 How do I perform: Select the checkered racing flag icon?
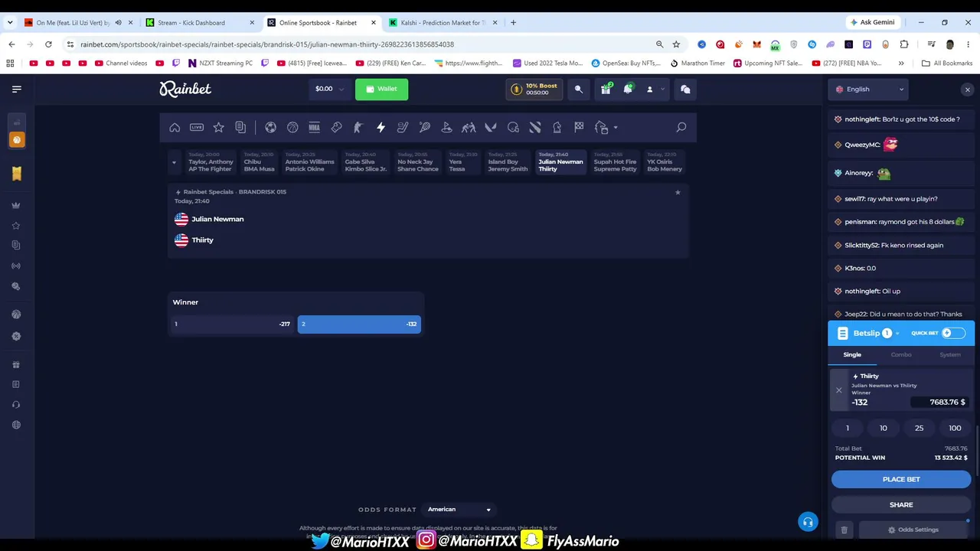(579, 127)
